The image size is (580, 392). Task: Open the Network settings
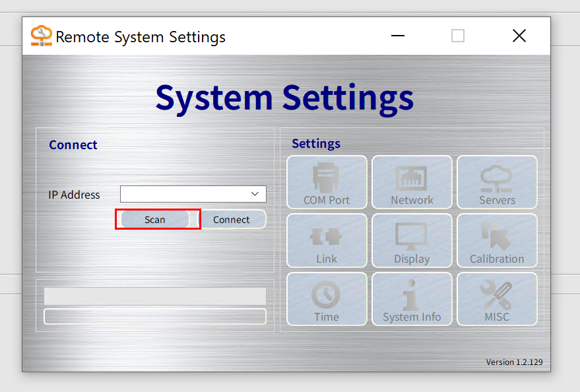pos(412,183)
